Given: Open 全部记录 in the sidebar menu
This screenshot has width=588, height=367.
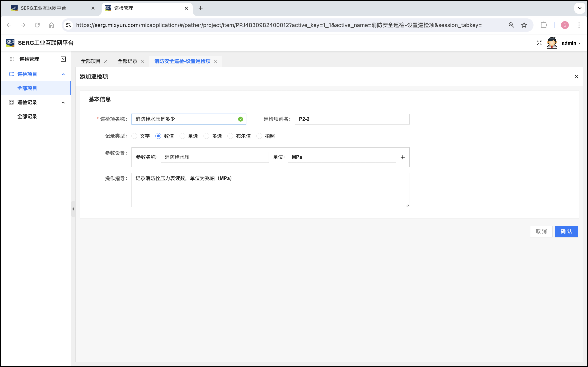Looking at the screenshot, I should (x=27, y=117).
